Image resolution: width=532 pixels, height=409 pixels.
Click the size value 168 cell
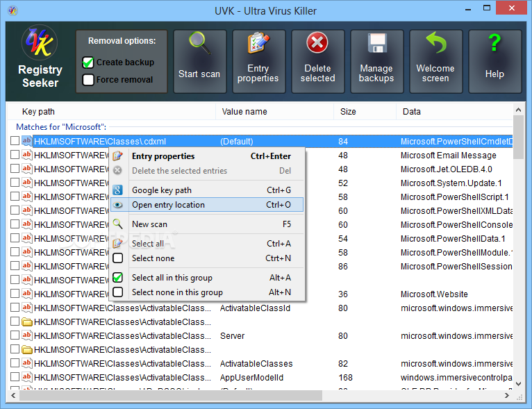pyautogui.click(x=345, y=378)
